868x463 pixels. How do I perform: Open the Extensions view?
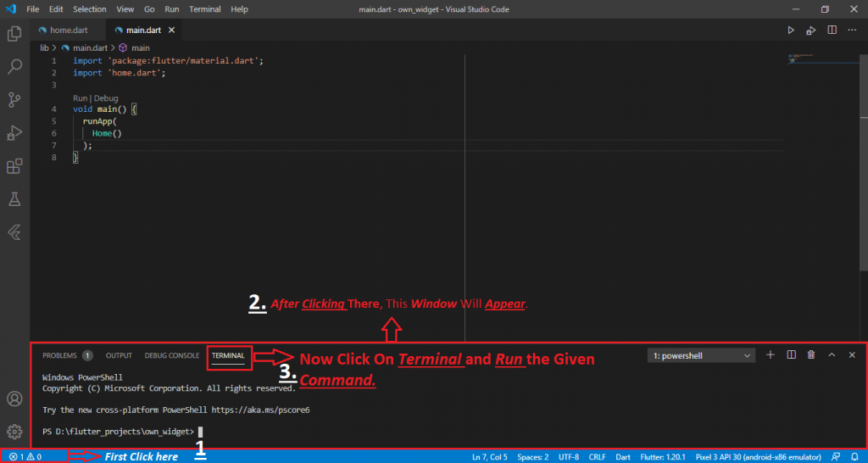click(x=14, y=167)
